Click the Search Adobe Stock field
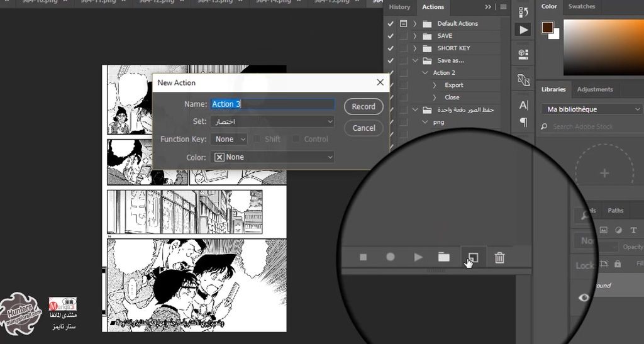This screenshot has width=644, height=344. coord(591,126)
